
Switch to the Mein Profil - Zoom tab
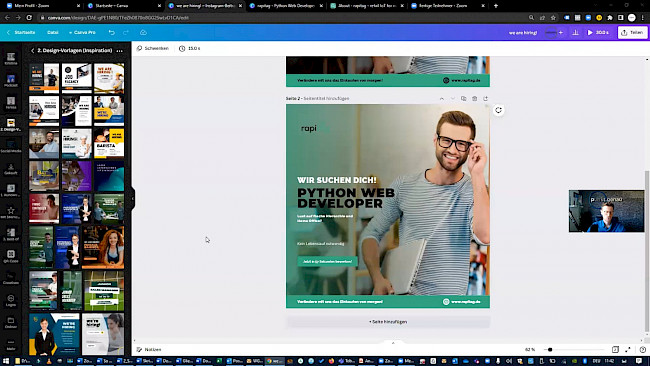tap(43, 6)
